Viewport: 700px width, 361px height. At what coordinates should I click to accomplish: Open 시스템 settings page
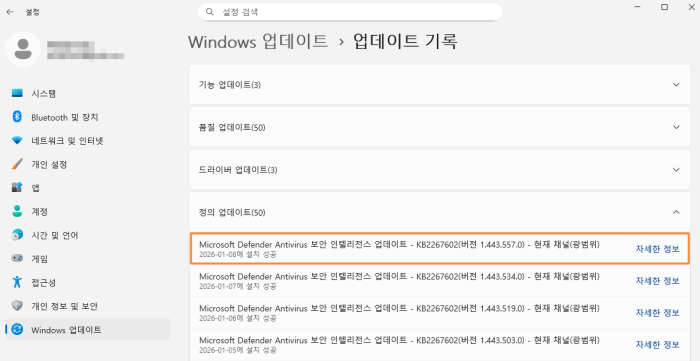88,94
